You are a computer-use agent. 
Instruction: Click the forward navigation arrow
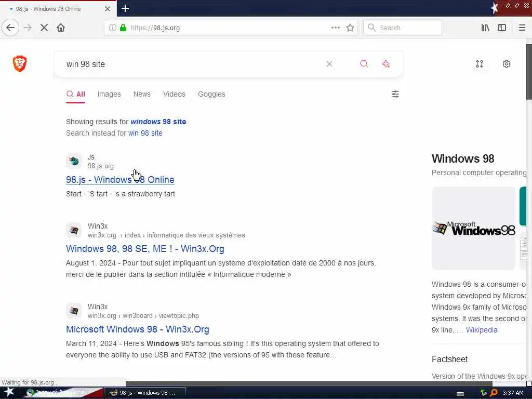pos(28,28)
